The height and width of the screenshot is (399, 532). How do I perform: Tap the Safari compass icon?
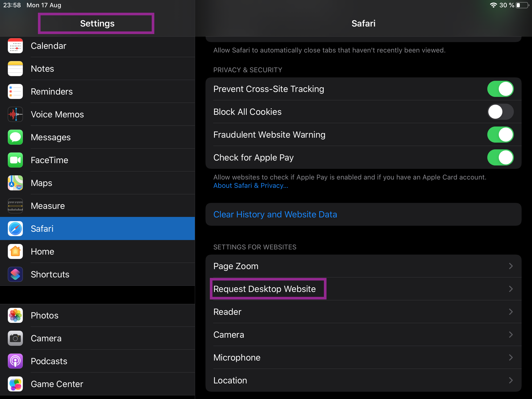pyautogui.click(x=15, y=229)
